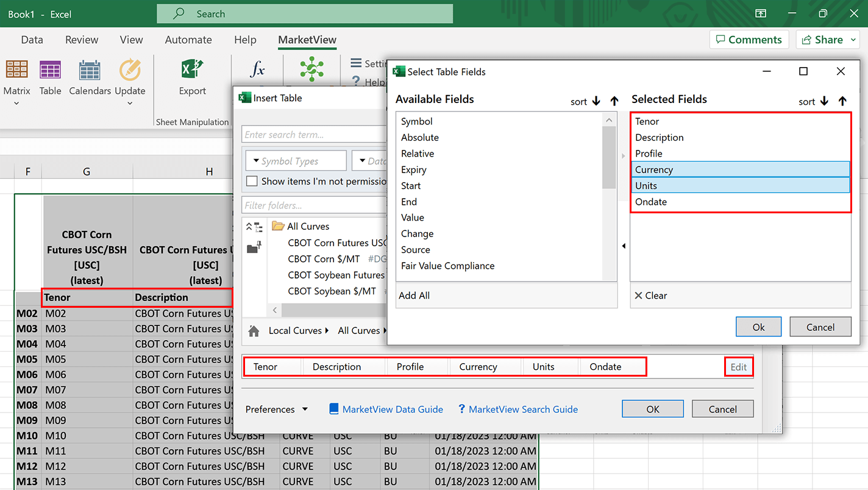Viewport: 868px width, 490px height.
Task: Open the Review ribbon tab
Action: tap(82, 40)
